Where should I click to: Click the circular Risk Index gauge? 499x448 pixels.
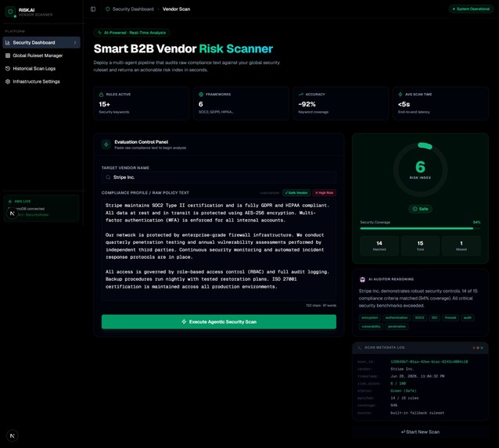tap(420, 170)
